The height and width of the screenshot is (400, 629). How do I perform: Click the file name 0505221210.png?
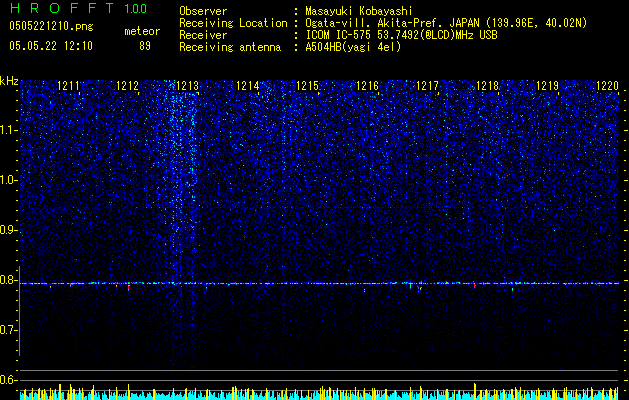(51, 26)
